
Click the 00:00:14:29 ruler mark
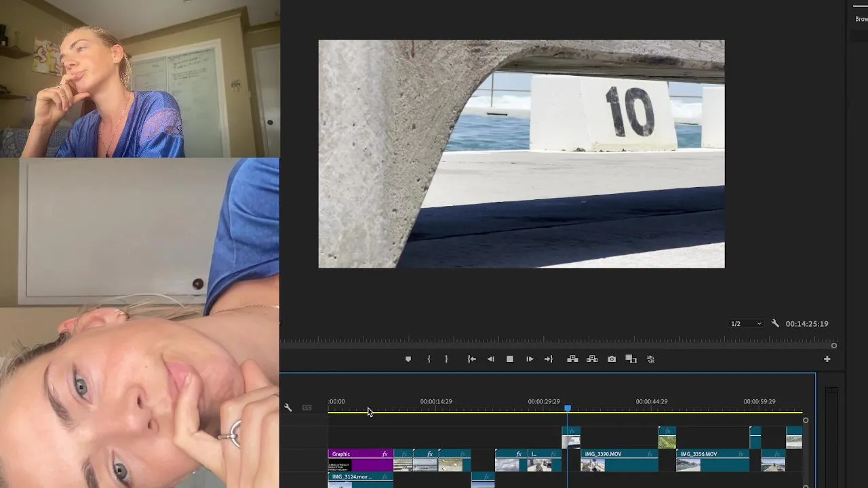pyautogui.click(x=436, y=401)
